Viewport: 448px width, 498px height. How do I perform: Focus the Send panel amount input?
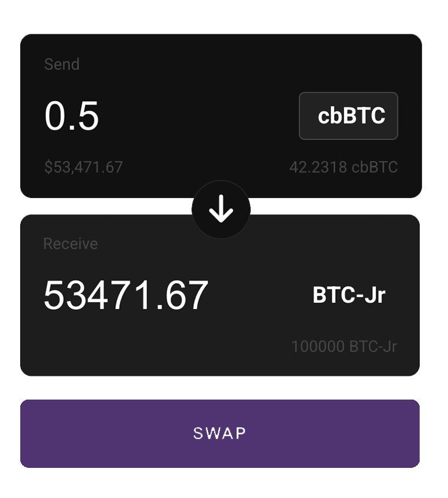click(x=72, y=116)
